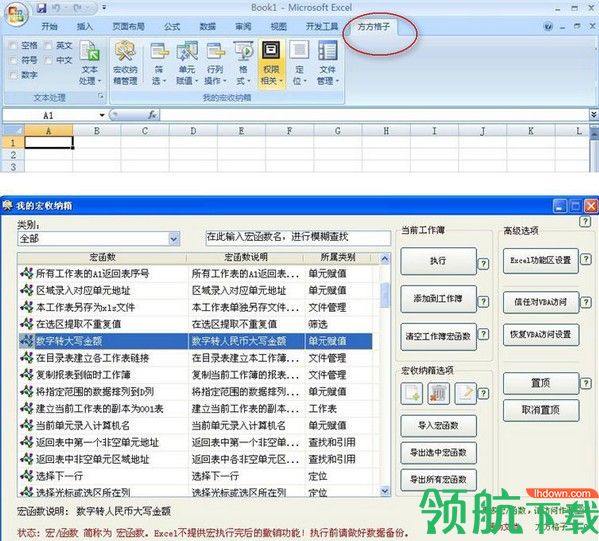Click the help icon beside the edit macro icon
This screenshot has height=541, width=599.
484,393
